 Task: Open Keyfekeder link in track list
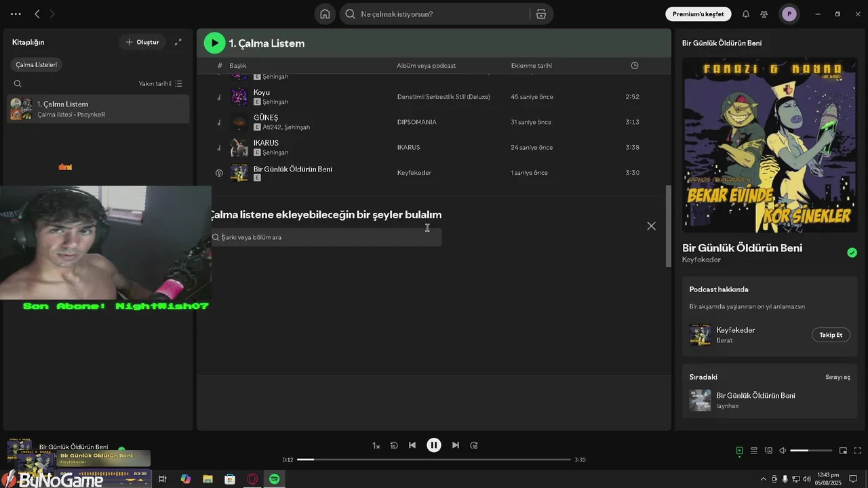tap(414, 173)
